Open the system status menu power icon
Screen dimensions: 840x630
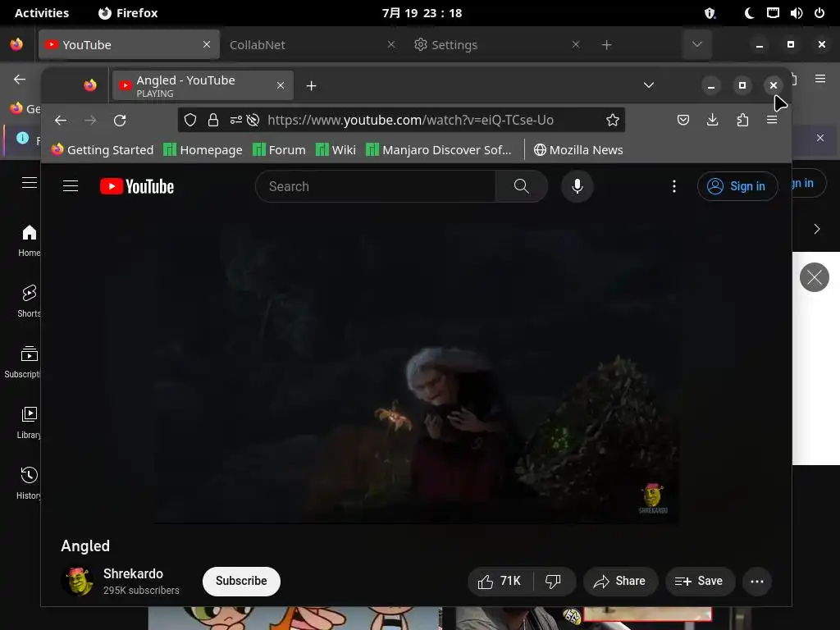click(x=819, y=13)
